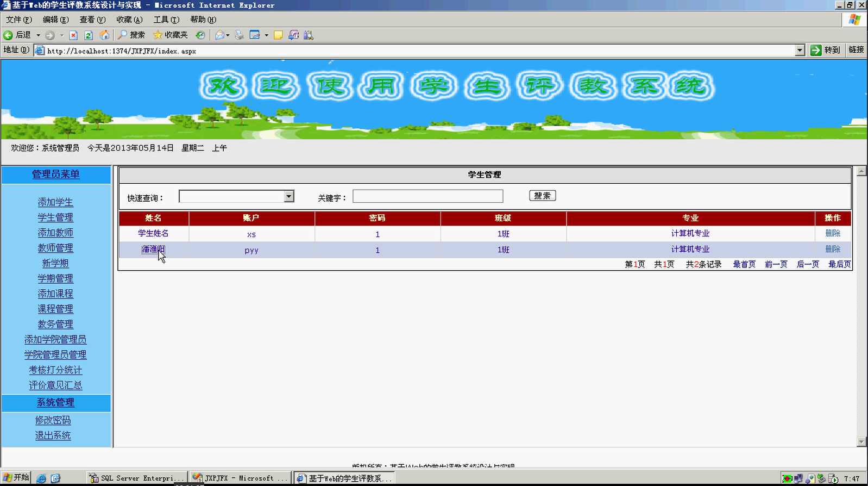Viewport: 868px width, 486px height.
Task: Open the 收藏夹 favorites star button
Action: click(170, 35)
